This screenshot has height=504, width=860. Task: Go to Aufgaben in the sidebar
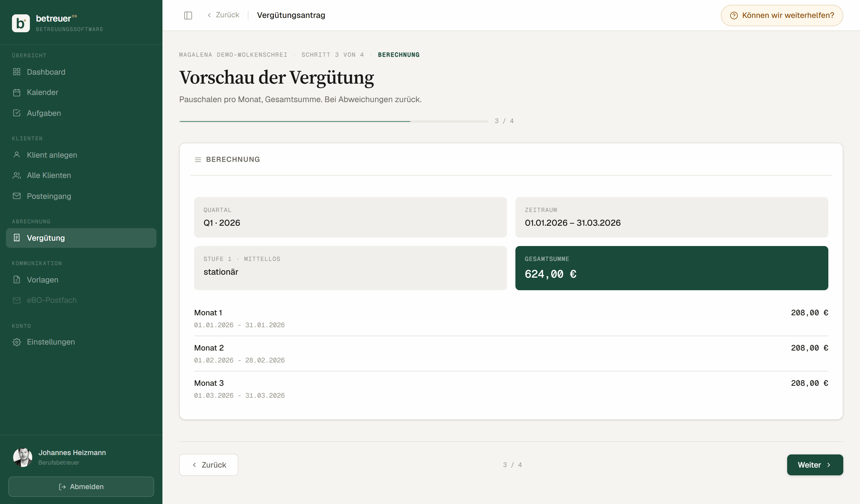(x=81, y=113)
